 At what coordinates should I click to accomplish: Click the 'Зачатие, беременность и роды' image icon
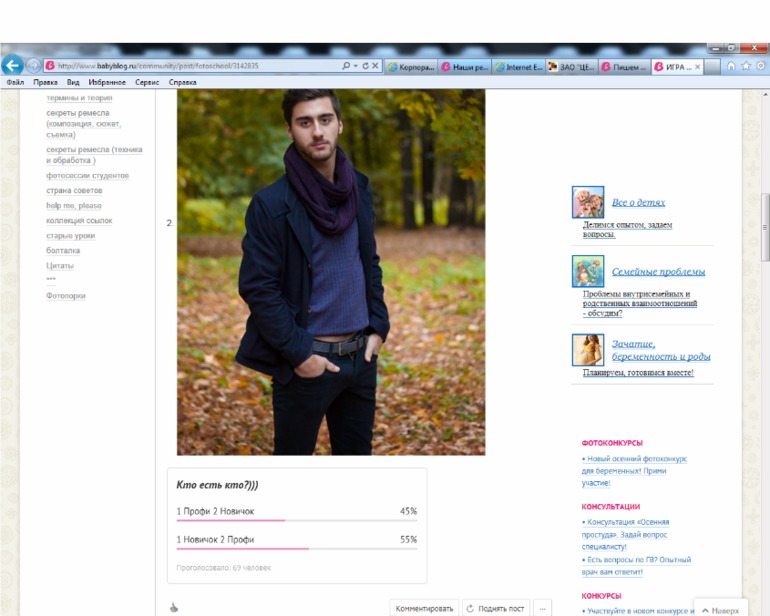click(587, 349)
